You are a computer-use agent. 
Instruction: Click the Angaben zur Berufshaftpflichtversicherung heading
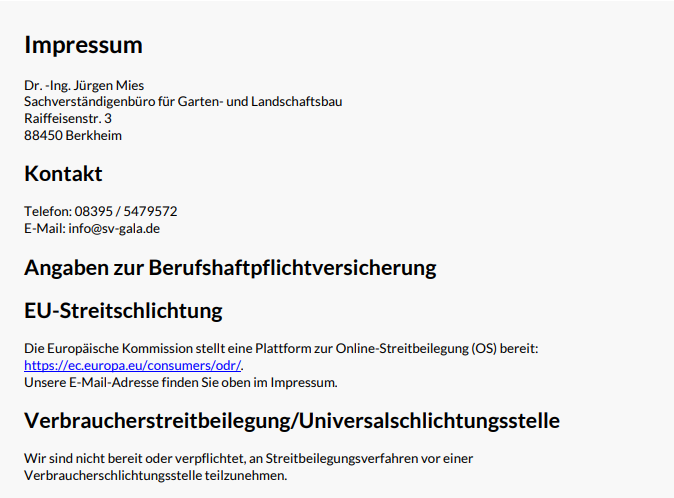[230, 268]
